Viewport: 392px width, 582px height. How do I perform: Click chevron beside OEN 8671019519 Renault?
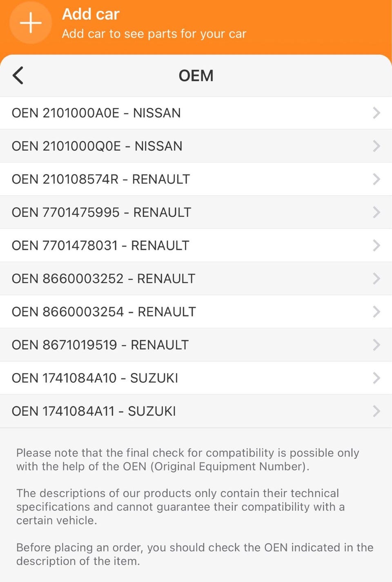[x=376, y=345]
